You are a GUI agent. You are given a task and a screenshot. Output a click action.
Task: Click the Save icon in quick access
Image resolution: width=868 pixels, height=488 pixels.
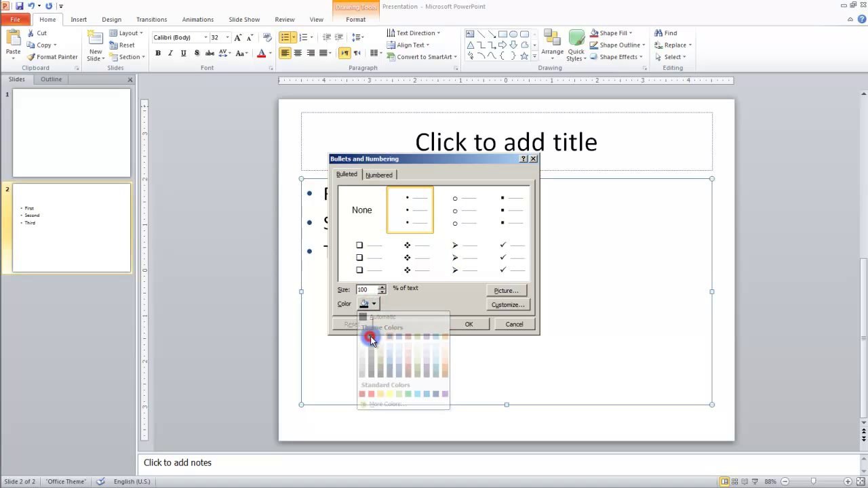20,6
